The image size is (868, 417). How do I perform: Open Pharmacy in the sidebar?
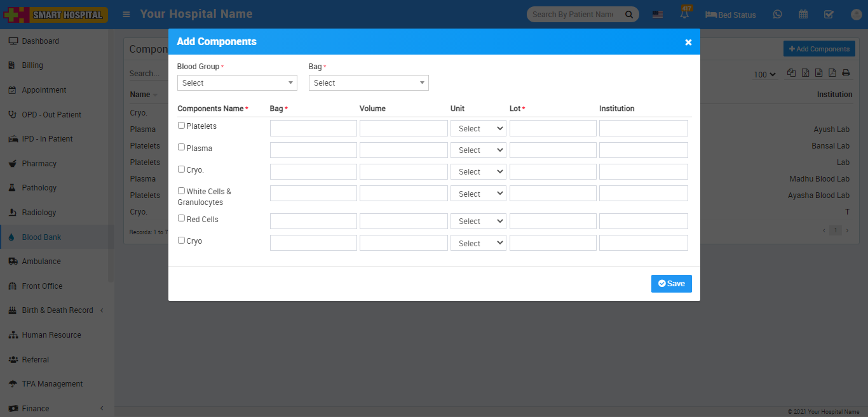click(x=39, y=164)
